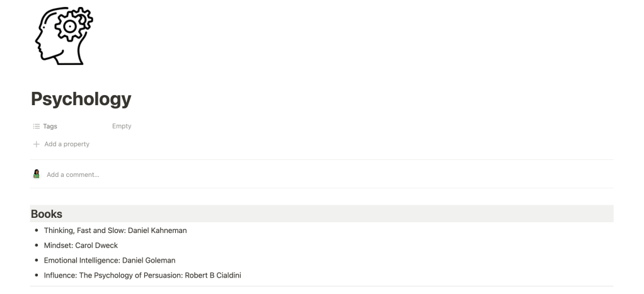Click the divider line above the comment row
This screenshot has width=644, height=294.
321,160
